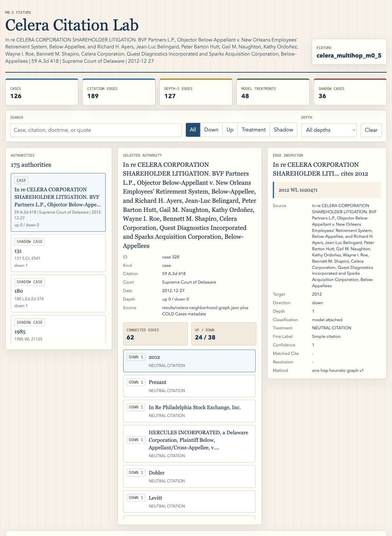Select the All filter toggle
The height and width of the screenshot is (536, 392).
click(193, 130)
